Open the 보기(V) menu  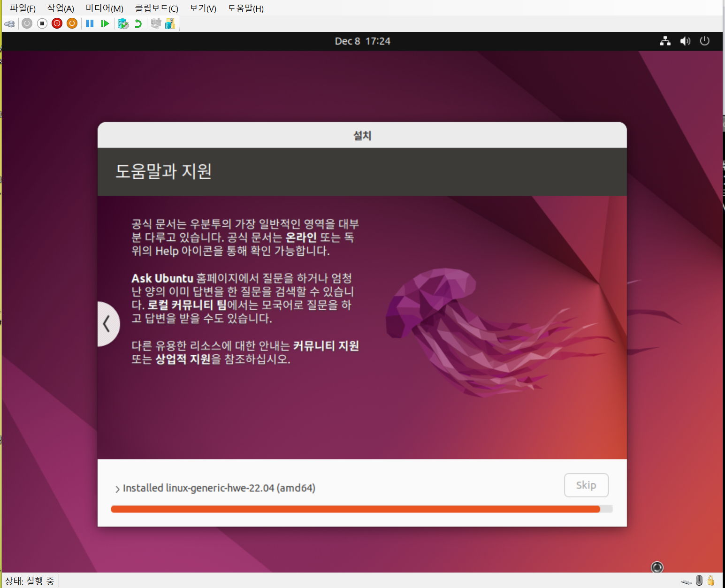[x=203, y=8]
